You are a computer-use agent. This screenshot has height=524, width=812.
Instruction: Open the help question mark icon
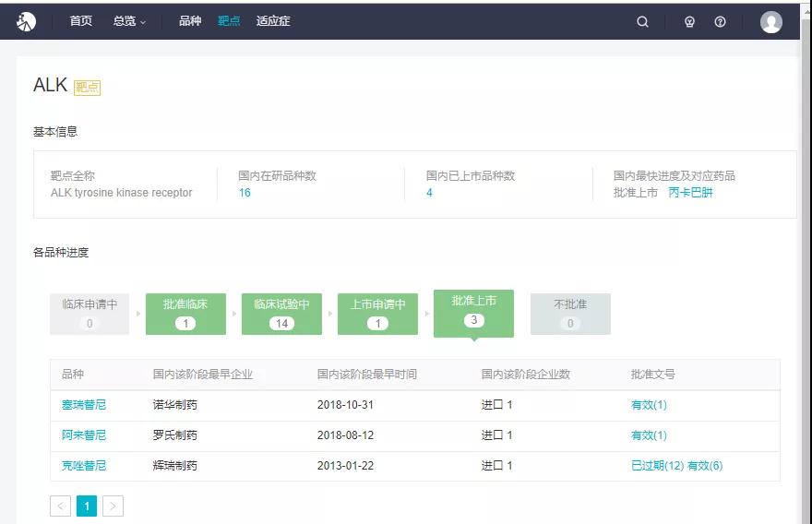pos(720,22)
